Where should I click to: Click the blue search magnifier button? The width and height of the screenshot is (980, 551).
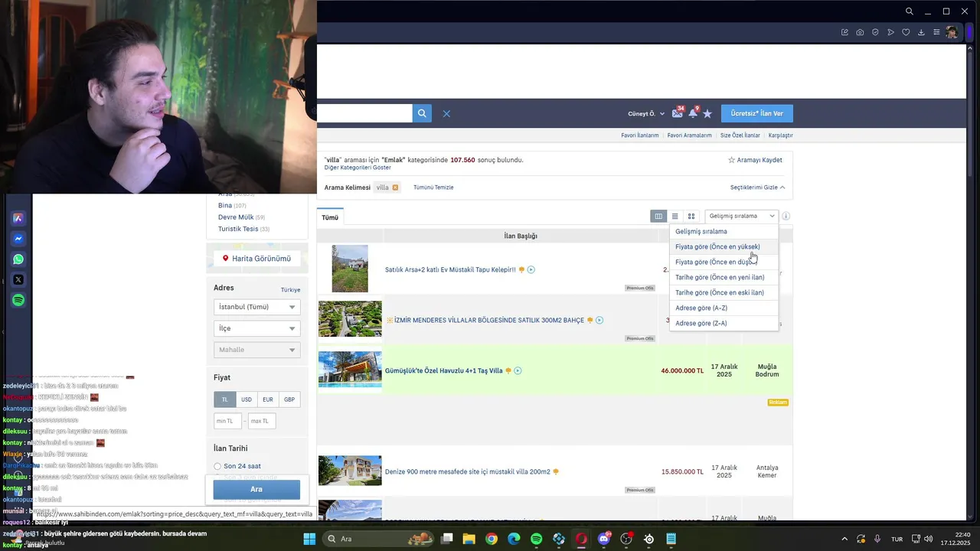(422, 113)
